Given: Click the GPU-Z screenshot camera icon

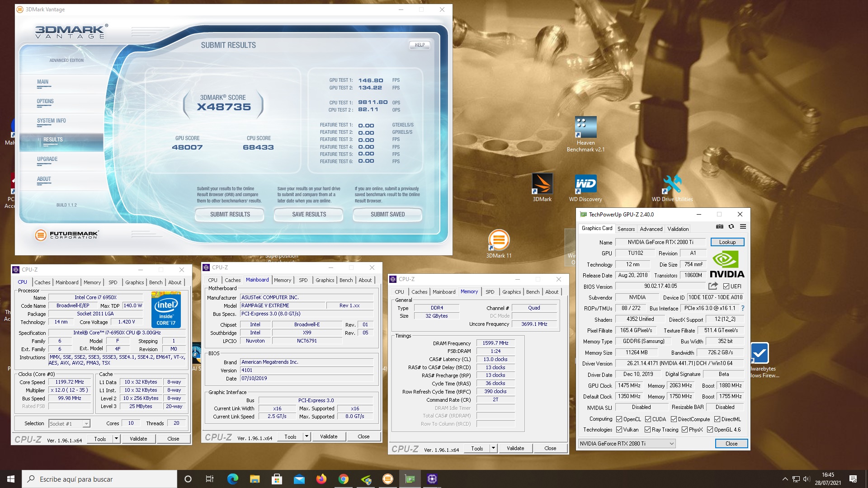Looking at the screenshot, I should (x=720, y=227).
